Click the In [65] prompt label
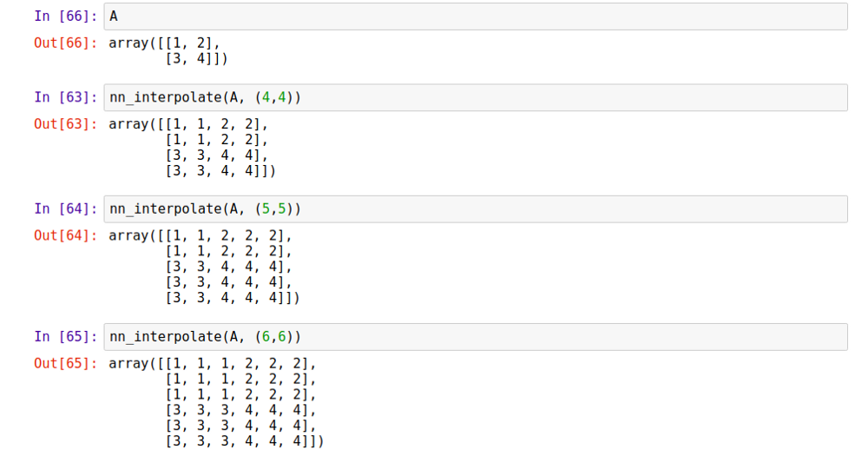 pyautogui.click(x=67, y=336)
